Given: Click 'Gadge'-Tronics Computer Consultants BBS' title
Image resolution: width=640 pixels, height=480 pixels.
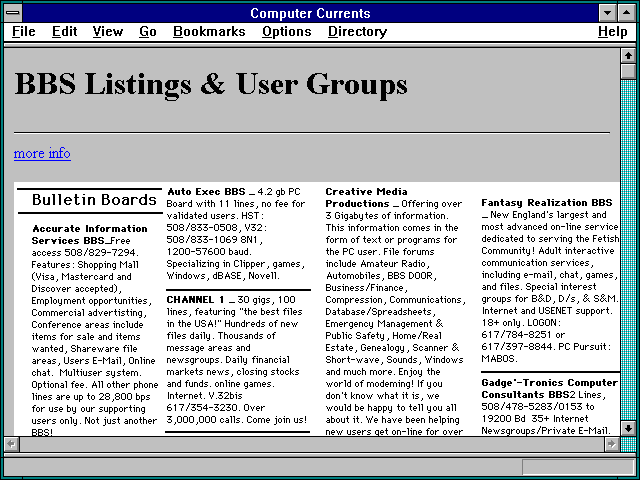Looking at the screenshot, I should point(549,389).
